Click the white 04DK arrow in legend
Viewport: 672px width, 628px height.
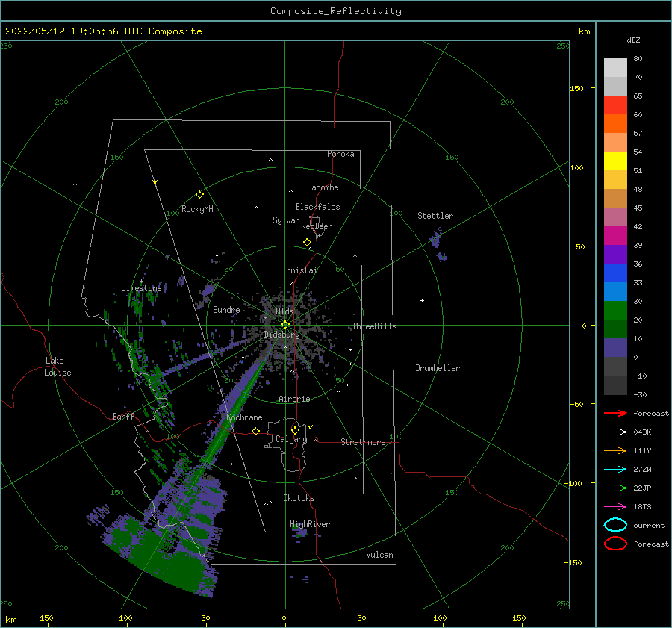[x=615, y=432]
